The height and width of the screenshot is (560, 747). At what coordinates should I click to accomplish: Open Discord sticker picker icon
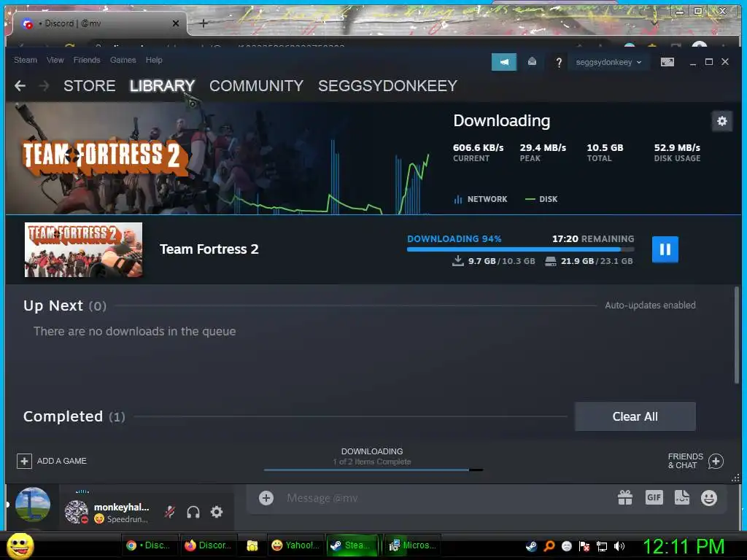(x=682, y=497)
